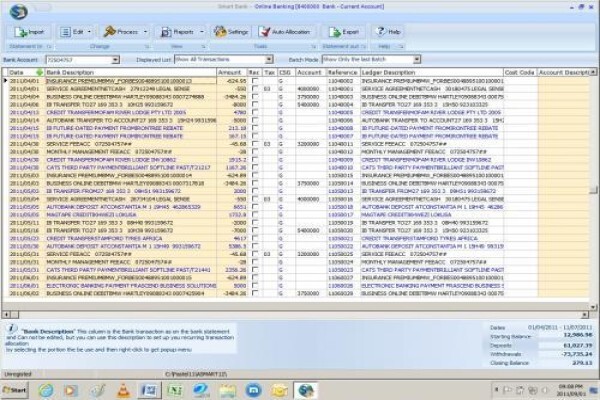Screen dimensions: 600x400
Task: Click the Withdrawals value -73,735.24
Action: [x=577, y=354]
